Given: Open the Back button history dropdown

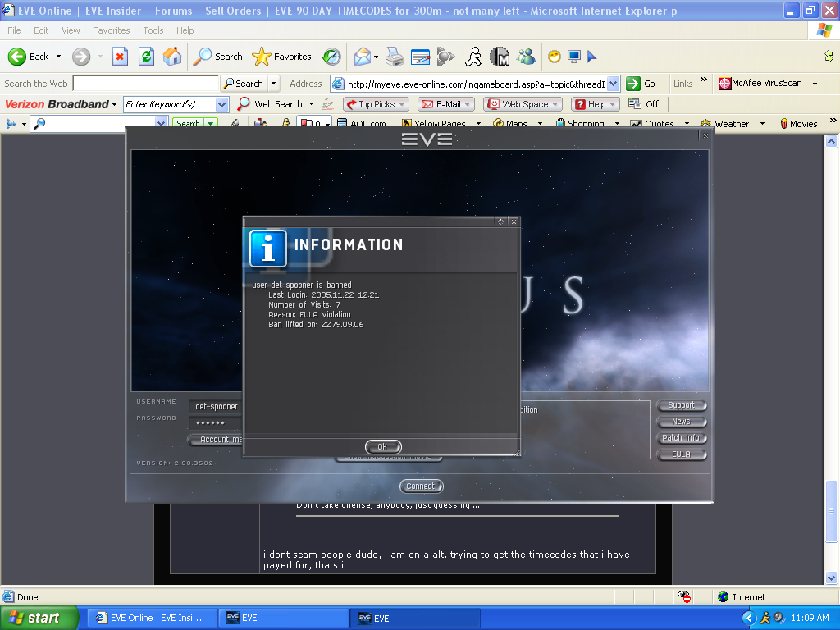Looking at the screenshot, I should [58, 57].
